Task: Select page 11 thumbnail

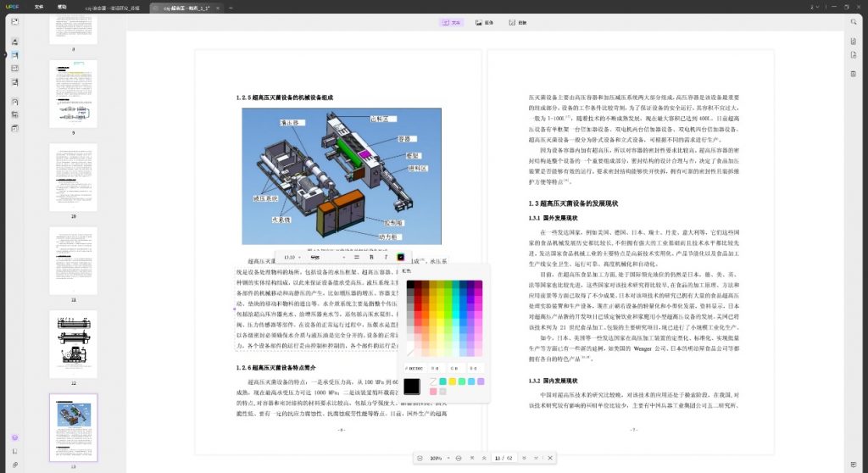Action: click(73, 261)
